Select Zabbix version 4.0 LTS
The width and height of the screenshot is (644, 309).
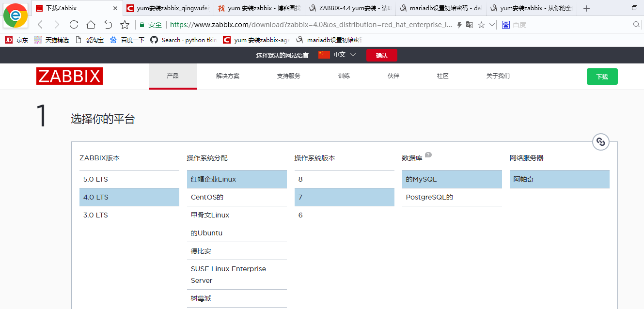(129, 197)
